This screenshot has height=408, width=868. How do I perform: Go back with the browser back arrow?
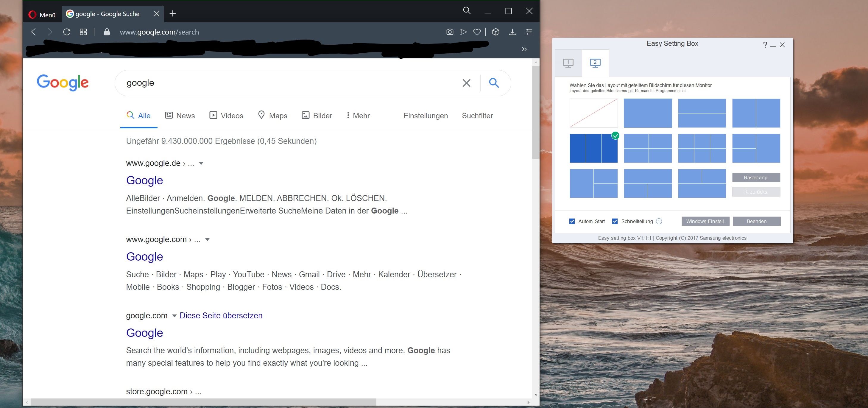click(33, 32)
